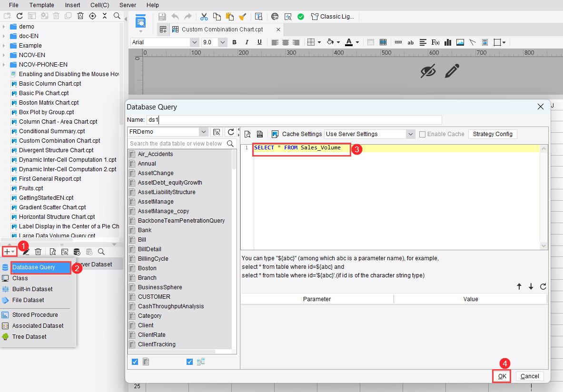Viewport: 563px width, 392px height.
Task: Click the pencil edit icon above the grid
Action: (x=452, y=71)
